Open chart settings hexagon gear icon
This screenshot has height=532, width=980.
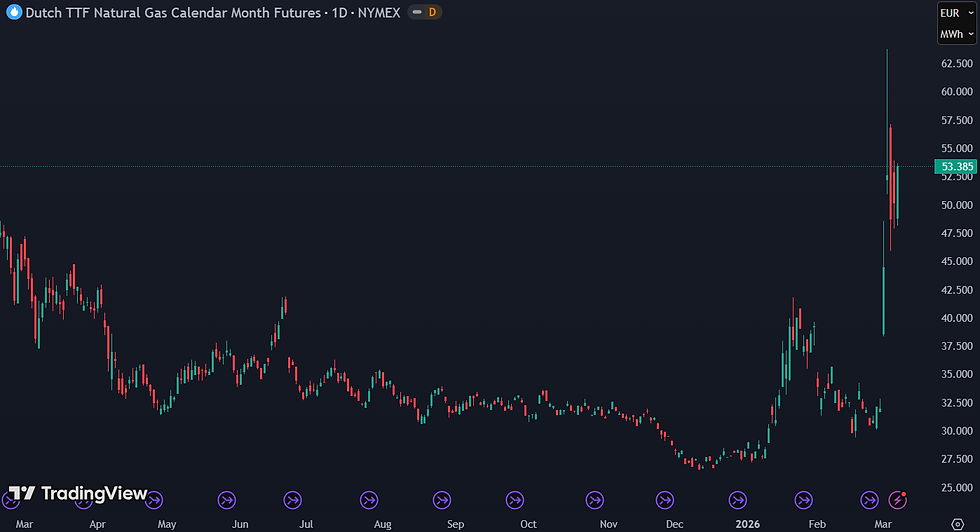(958, 524)
